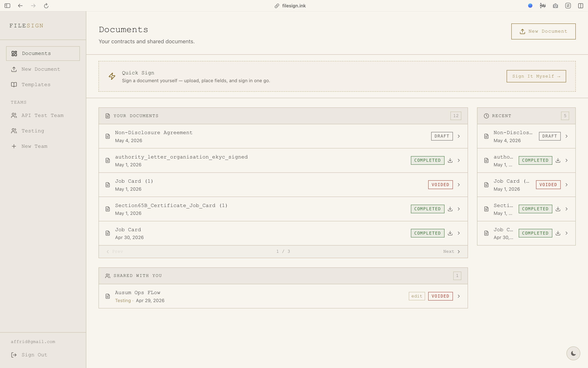Screen dimensions: 588x368
Task: Click Sign It Myself button
Action: pyautogui.click(x=536, y=76)
